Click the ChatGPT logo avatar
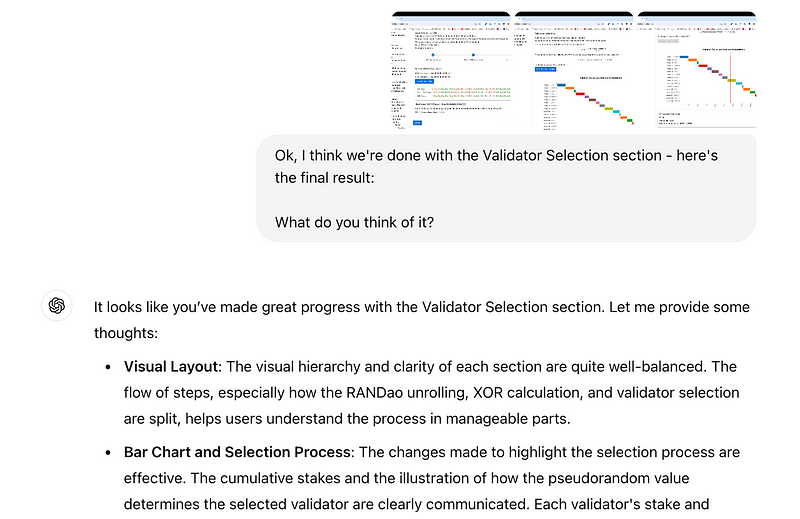 pyautogui.click(x=56, y=306)
